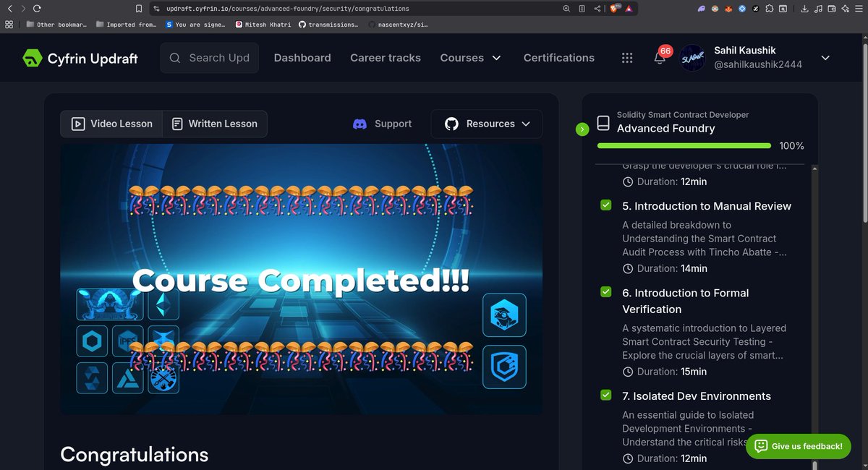Click the tab grid icon at top-left

click(x=9, y=24)
